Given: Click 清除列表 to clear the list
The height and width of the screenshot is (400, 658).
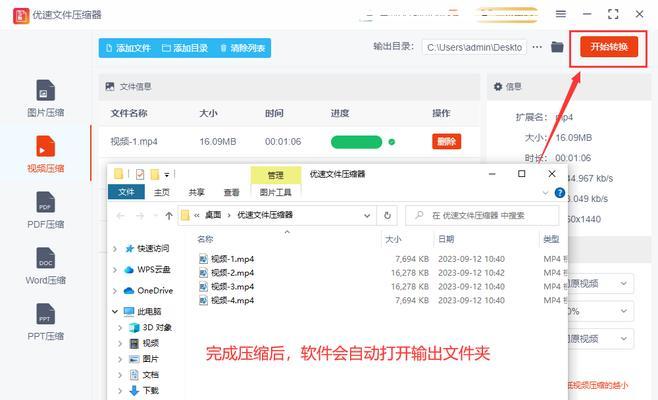Looking at the screenshot, I should click(243, 48).
